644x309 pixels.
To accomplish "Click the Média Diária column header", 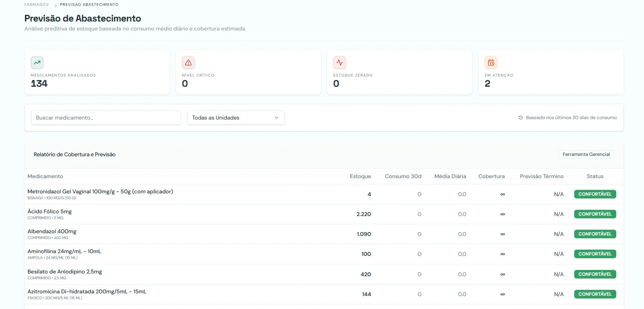I will click(x=450, y=176).
